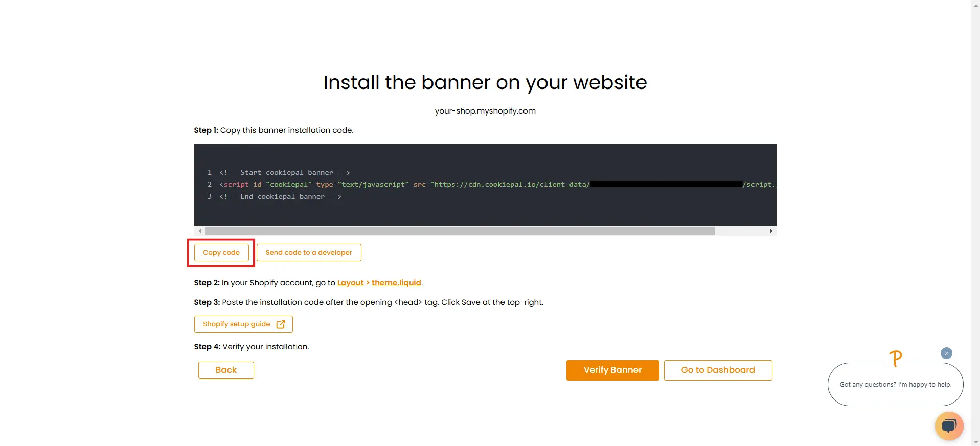
Task: Click the external link icon on setup guide
Action: pyautogui.click(x=281, y=324)
